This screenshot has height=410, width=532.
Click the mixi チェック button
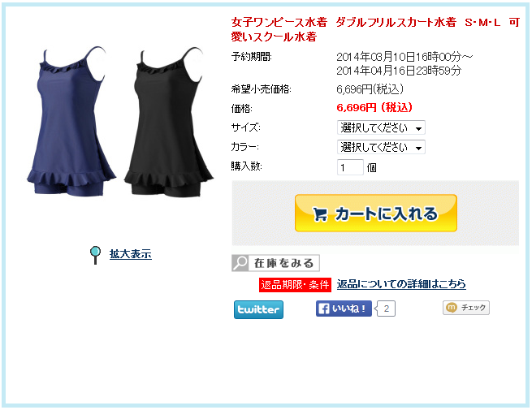(466, 308)
